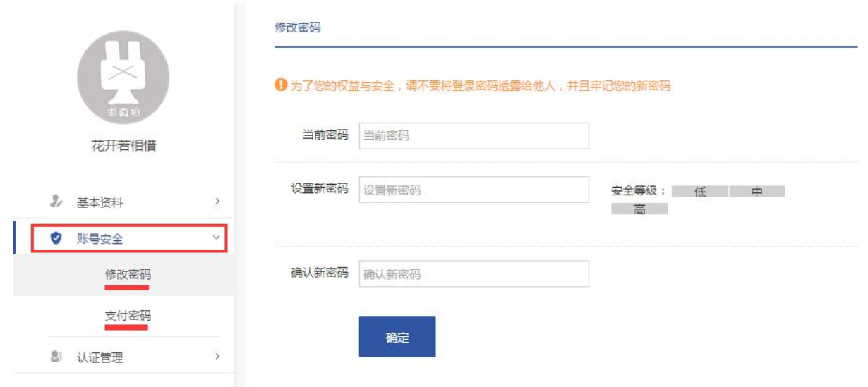This screenshot has width=868, height=387.
Task: Select the 基本资料 sidebar section
Action: (123, 202)
